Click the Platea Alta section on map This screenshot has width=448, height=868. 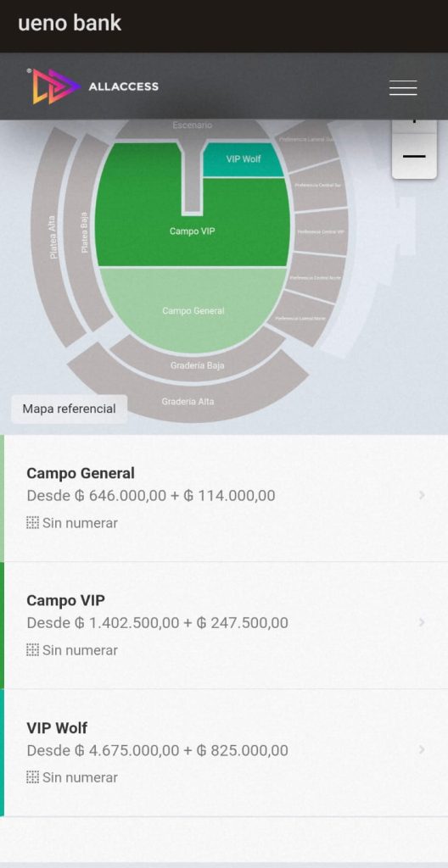tap(51, 238)
